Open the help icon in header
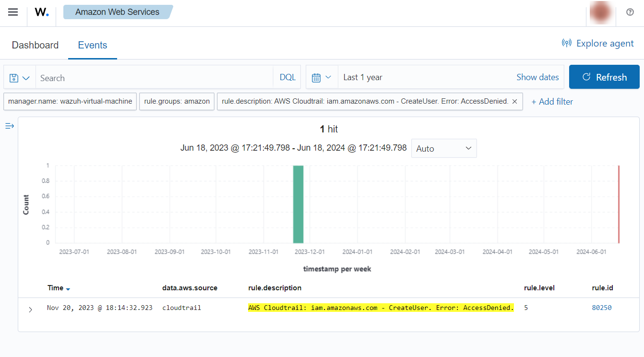The height and width of the screenshot is (357, 644). 630,12
